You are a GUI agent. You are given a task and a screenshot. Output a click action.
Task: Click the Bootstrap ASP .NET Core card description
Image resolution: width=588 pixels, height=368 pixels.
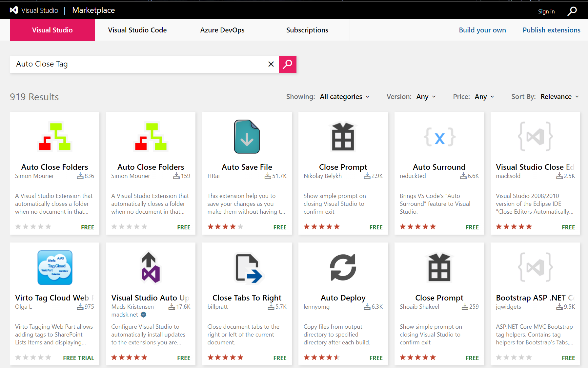pos(535,335)
